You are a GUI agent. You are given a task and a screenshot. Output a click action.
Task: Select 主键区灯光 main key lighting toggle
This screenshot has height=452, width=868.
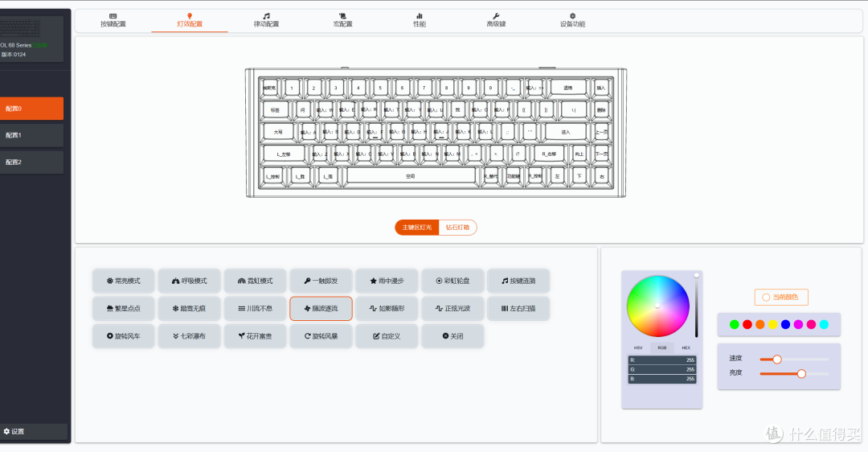tap(417, 227)
